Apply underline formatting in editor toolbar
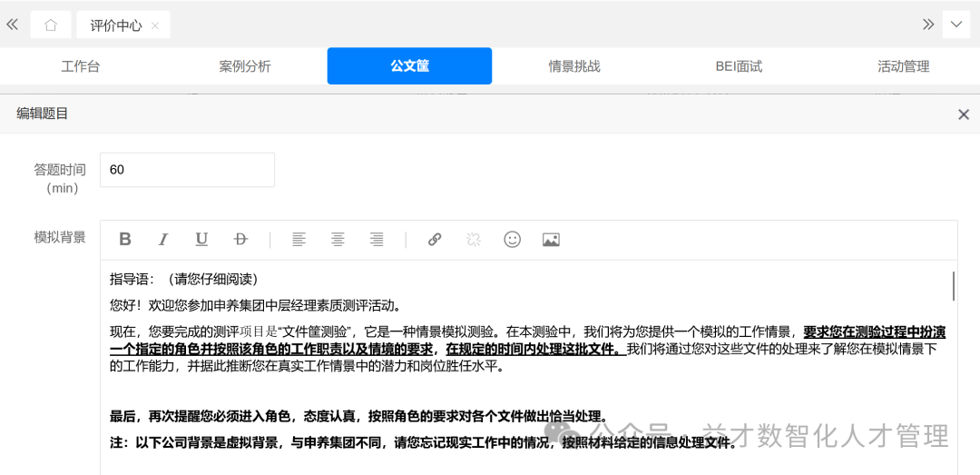Image resolution: width=980 pixels, height=475 pixels. pos(201,239)
